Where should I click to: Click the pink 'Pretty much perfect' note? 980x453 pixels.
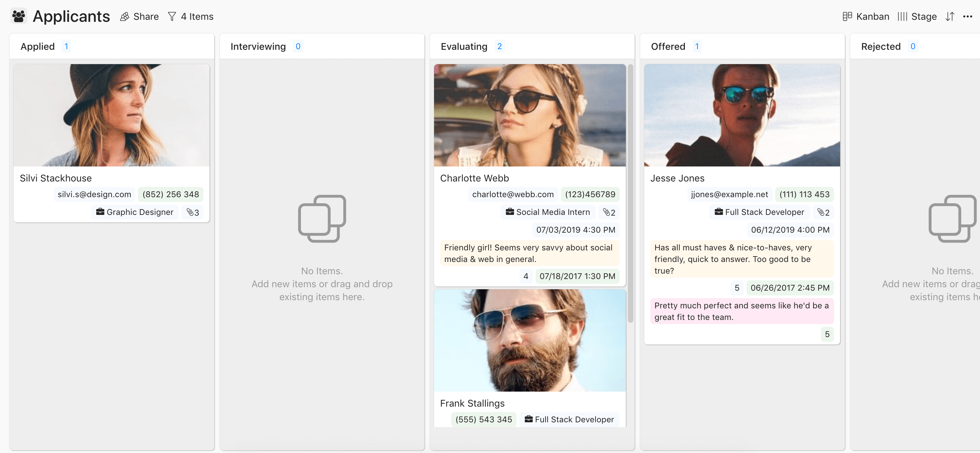pyautogui.click(x=742, y=311)
